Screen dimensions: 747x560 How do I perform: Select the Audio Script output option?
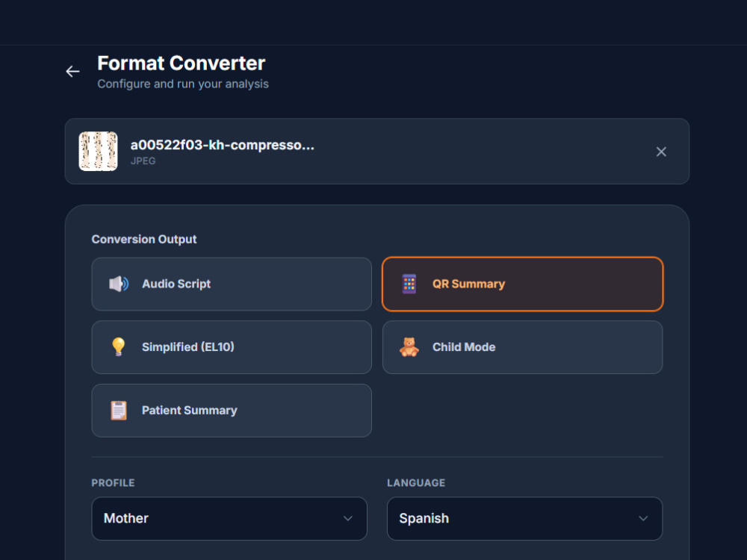click(x=232, y=284)
